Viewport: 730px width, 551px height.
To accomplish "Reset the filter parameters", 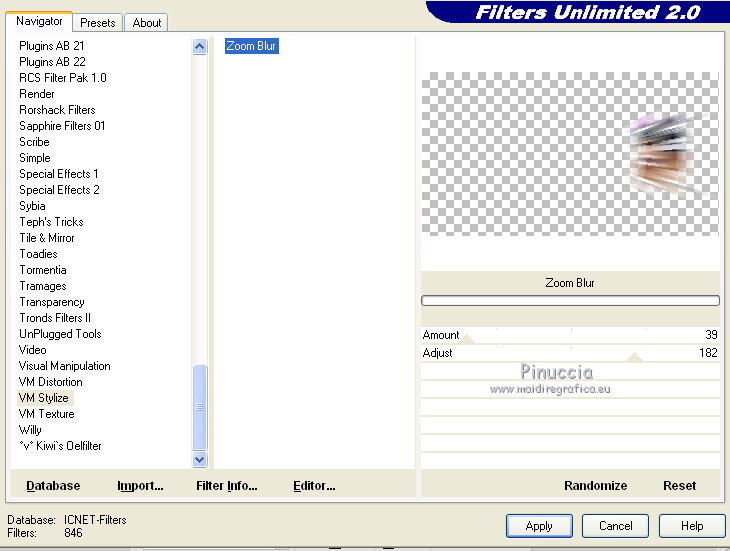I will click(x=679, y=486).
